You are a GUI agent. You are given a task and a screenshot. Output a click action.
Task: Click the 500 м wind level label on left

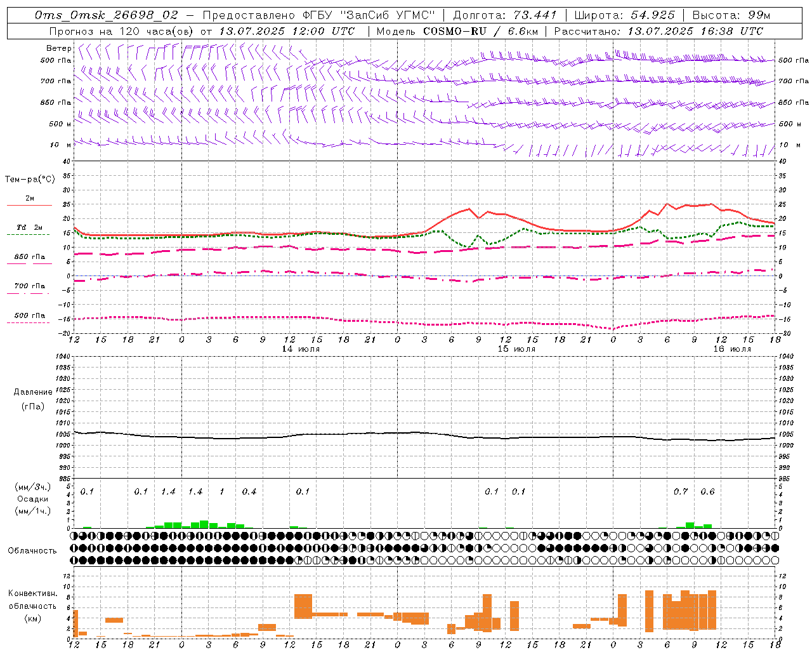pos(61,124)
